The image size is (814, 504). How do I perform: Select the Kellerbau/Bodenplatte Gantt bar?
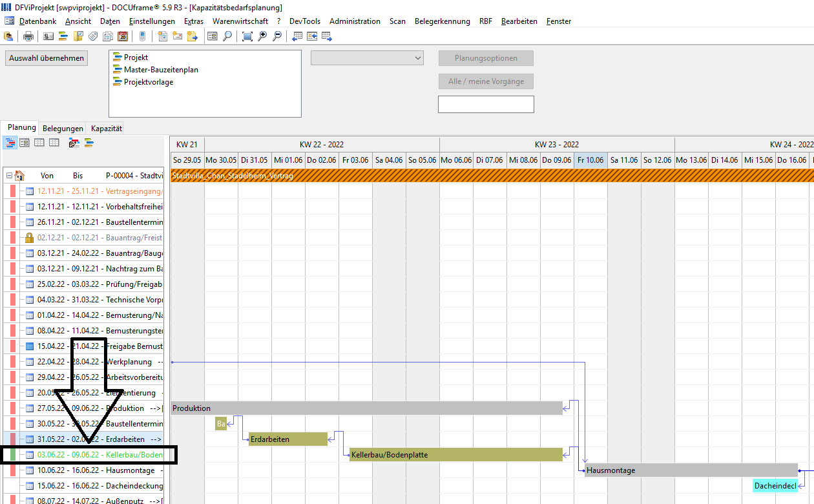456,455
